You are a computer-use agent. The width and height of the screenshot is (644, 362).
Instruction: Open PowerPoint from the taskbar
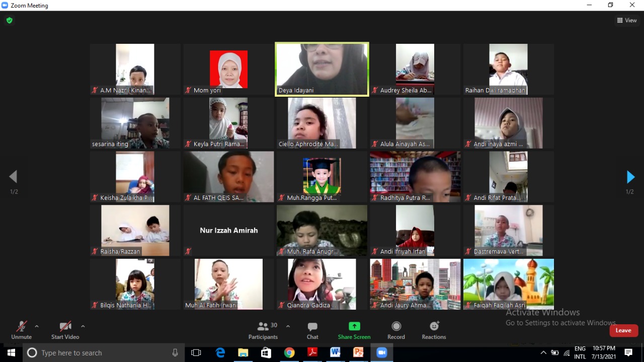(x=358, y=353)
